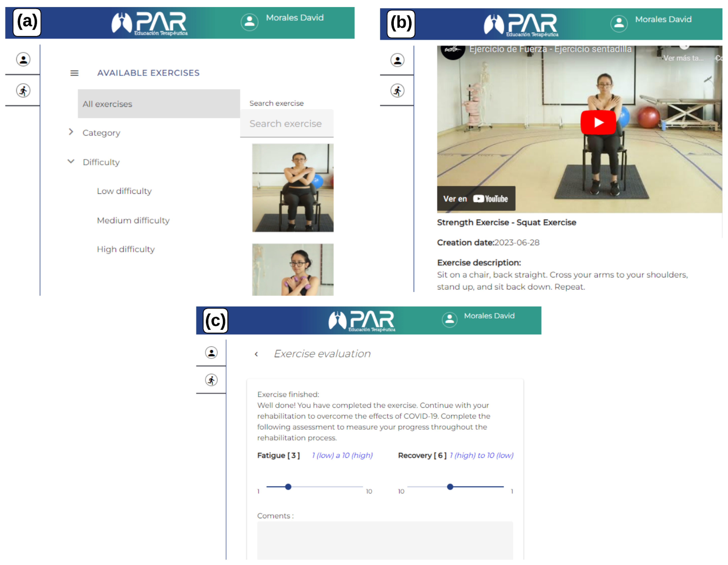Screen dimensions: 728x565
Task: Click the Search exercise input field
Action: pos(286,124)
